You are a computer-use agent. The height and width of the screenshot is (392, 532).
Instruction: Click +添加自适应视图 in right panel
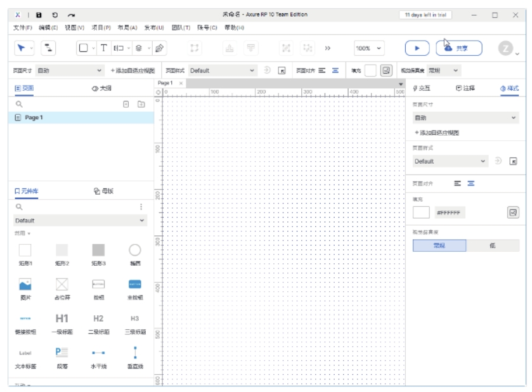436,133
